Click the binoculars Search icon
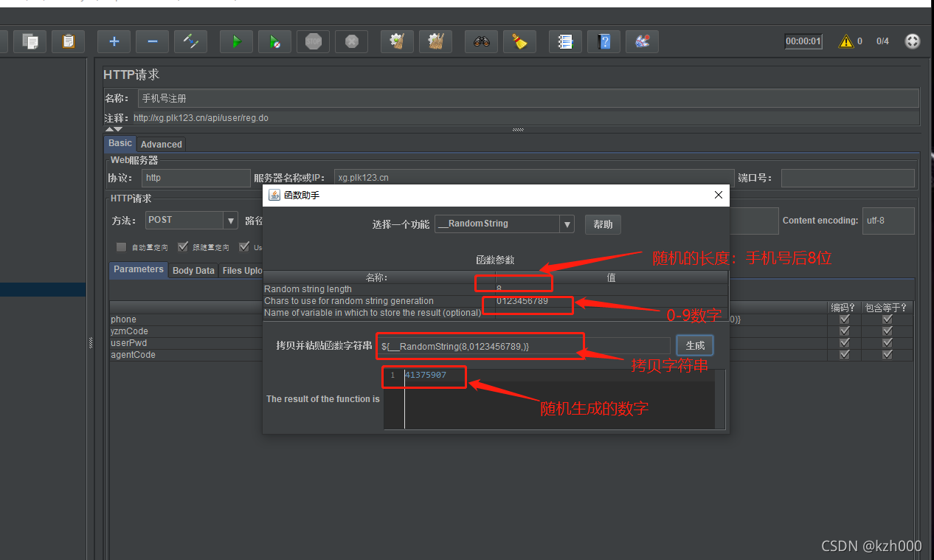 tap(481, 41)
